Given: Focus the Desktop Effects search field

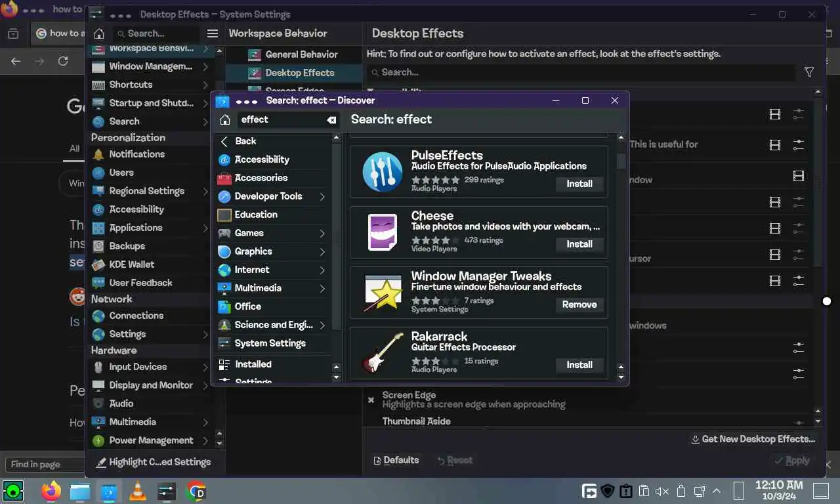Looking at the screenshot, I should 581,72.
